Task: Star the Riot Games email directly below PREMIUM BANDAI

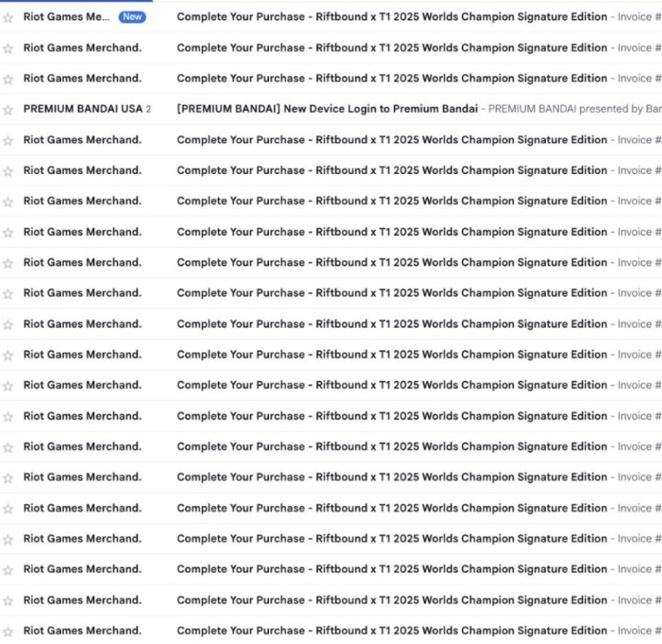Action: pyautogui.click(x=8, y=141)
